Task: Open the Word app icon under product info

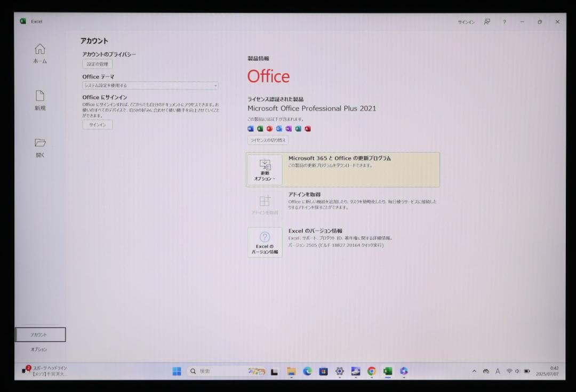Action: pyautogui.click(x=250, y=128)
